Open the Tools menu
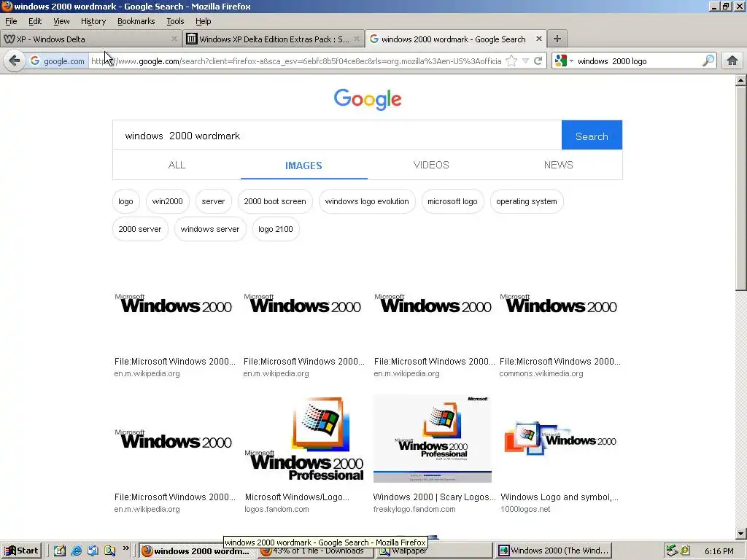 [x=175, y=21]
